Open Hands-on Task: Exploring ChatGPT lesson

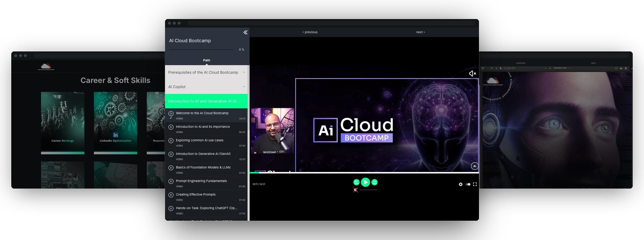tap(206, 211)
